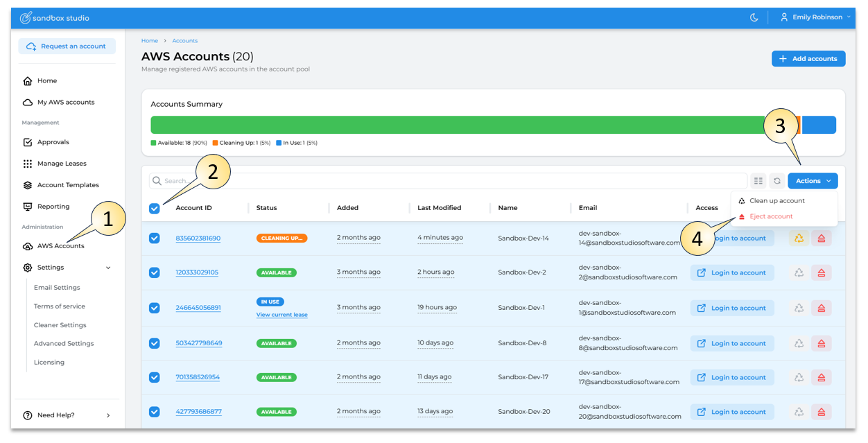Login to account Sandbox-Dev-1
The width and height of the screenshot is (868, 443).
[x=732, y=309]
